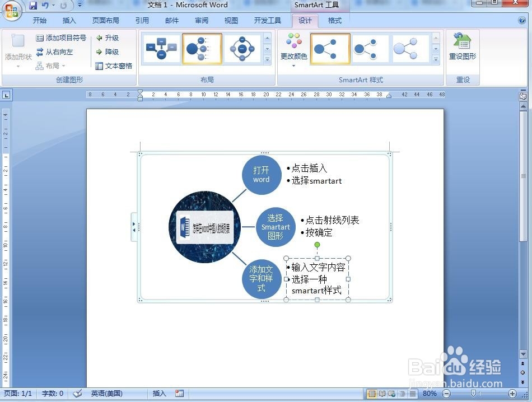Click 重设图形 to reset graphic
The width and height of the screenshot is (532, 402).
click(463, 47)
